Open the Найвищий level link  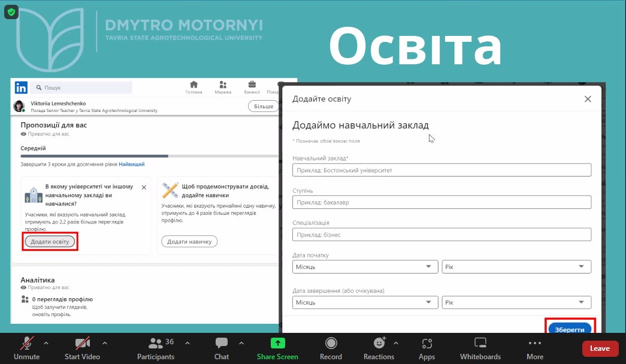(132, 164)
